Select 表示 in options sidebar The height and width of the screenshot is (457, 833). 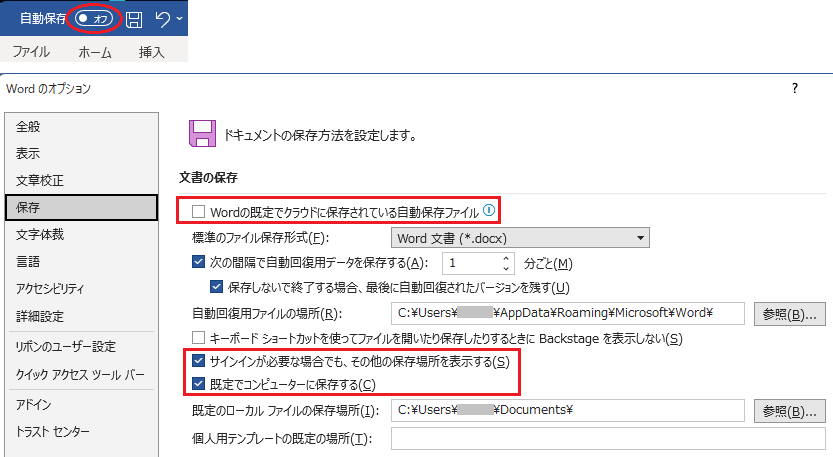click(81, 154)
